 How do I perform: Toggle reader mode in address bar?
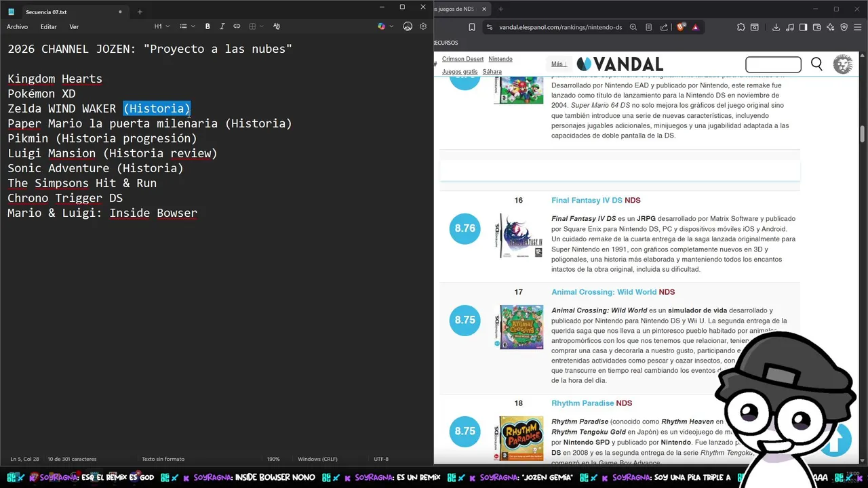tap(648, 27)
